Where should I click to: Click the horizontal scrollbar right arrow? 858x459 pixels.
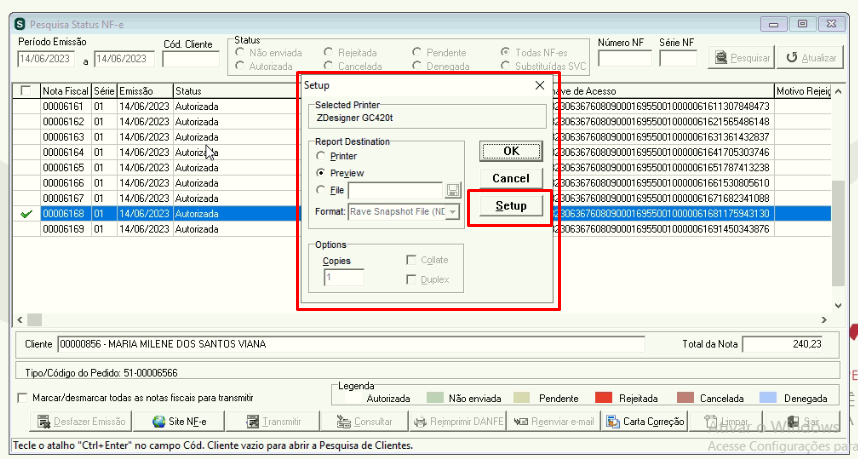tap(824, 319)
